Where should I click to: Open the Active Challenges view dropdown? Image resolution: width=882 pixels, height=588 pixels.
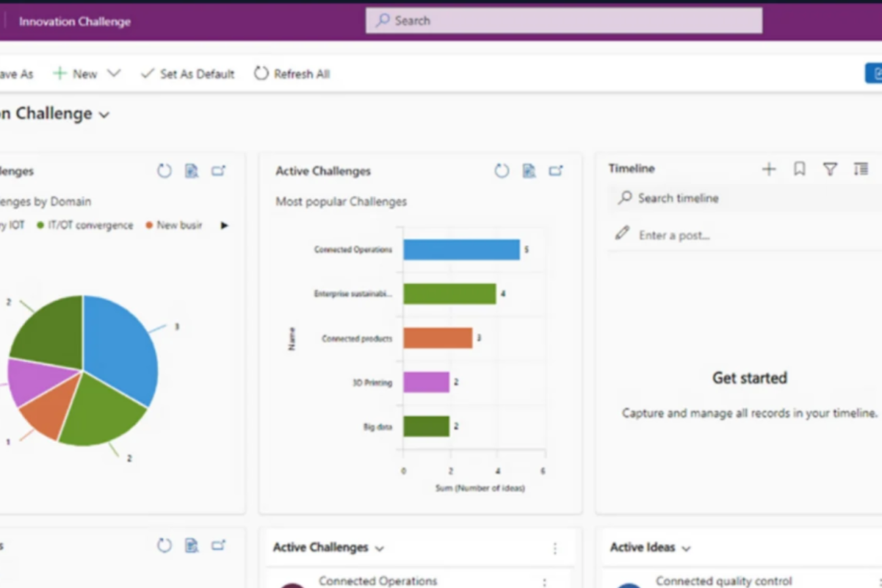(x=379, y=548)
